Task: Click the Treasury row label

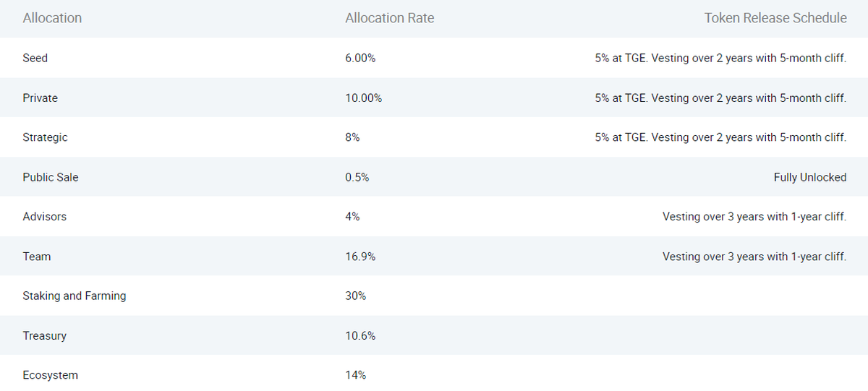Action: pos(45,336)
